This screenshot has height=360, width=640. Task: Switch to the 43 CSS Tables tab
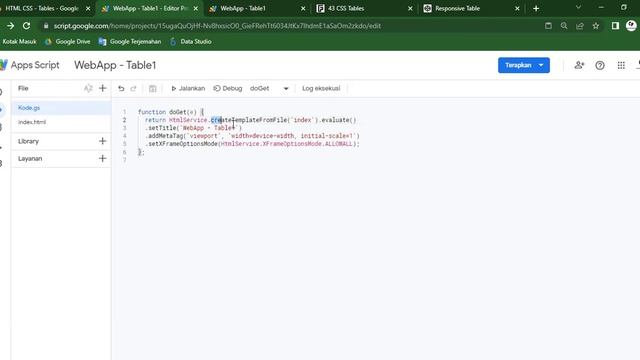tap(346, 8)
